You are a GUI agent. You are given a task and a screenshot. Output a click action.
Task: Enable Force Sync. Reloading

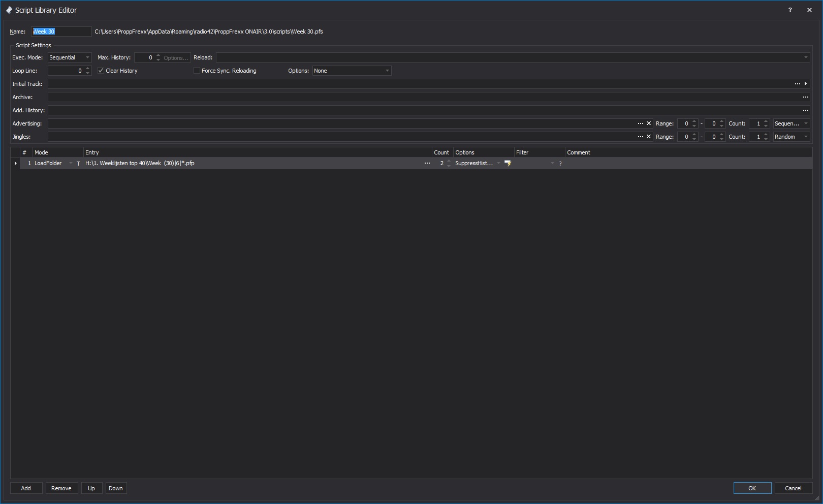pyautogui.click(x=197, y=71)
